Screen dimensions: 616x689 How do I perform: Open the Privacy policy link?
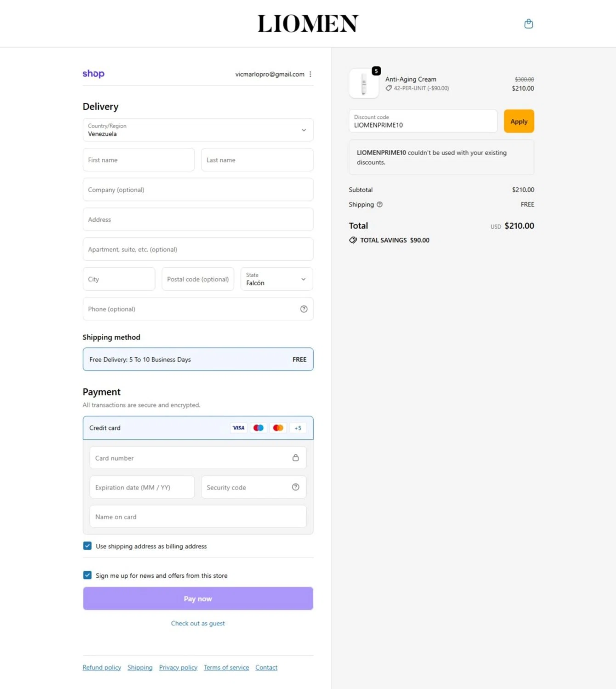[x=178, y=667]
